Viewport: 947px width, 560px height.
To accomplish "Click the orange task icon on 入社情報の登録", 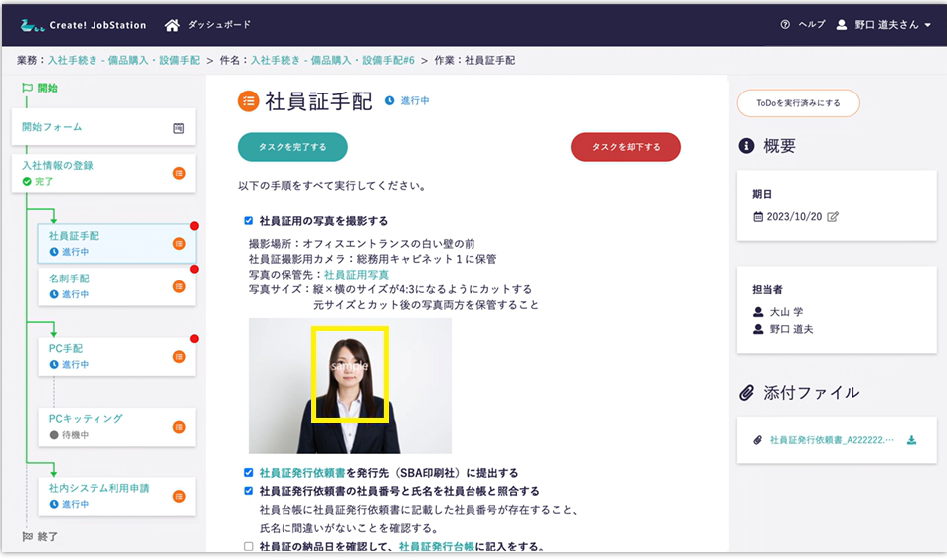I will (x=179, y=173).
